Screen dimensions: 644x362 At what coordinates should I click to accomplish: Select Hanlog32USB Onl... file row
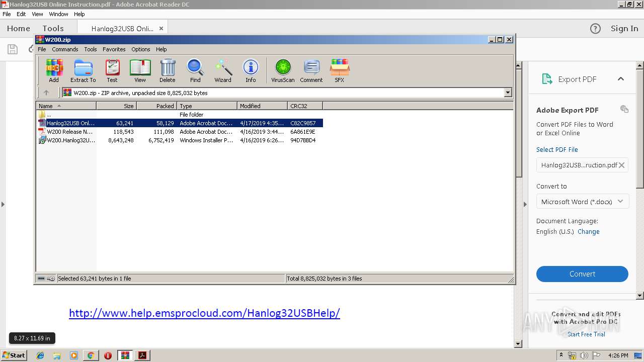point(180,123)
